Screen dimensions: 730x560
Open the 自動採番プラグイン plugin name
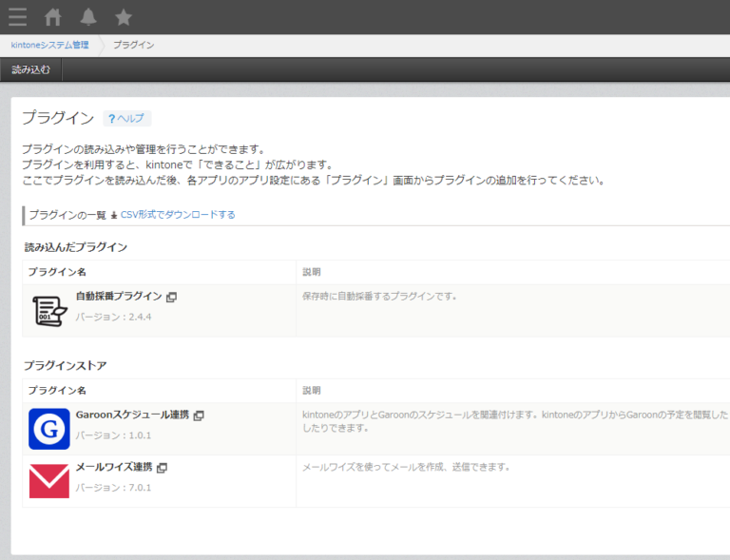119,297
